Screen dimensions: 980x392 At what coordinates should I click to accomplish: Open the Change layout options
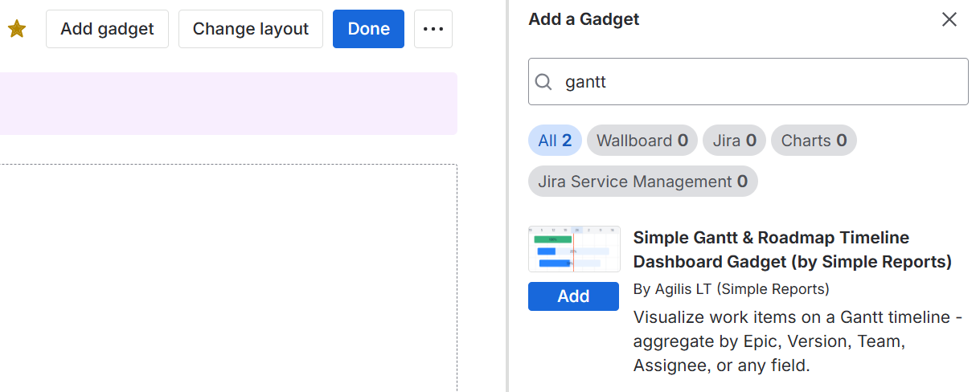tap(251, 29)
